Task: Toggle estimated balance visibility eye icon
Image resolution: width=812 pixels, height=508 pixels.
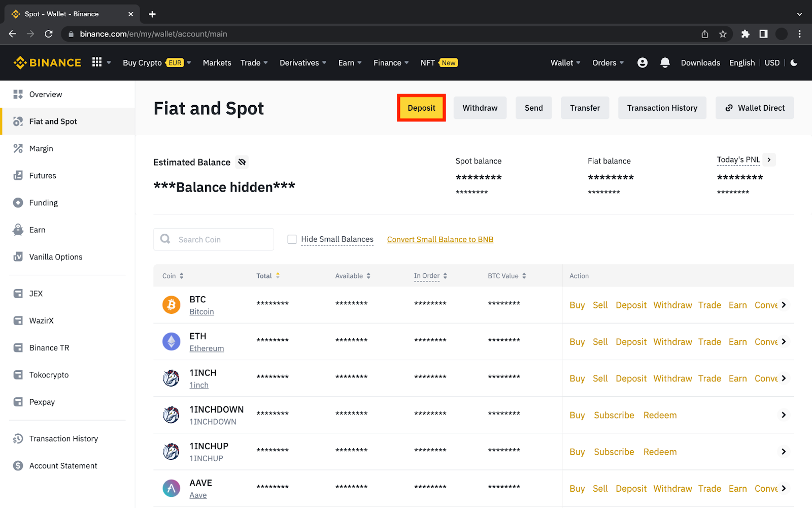Action: pyautogui.click(x=242, y=162)
